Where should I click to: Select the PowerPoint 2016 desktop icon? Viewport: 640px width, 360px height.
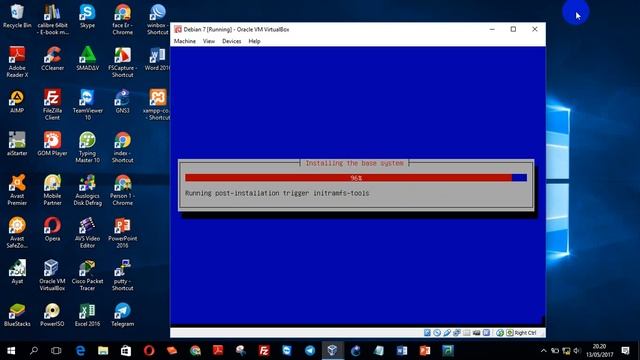click(x=122, y=232)
